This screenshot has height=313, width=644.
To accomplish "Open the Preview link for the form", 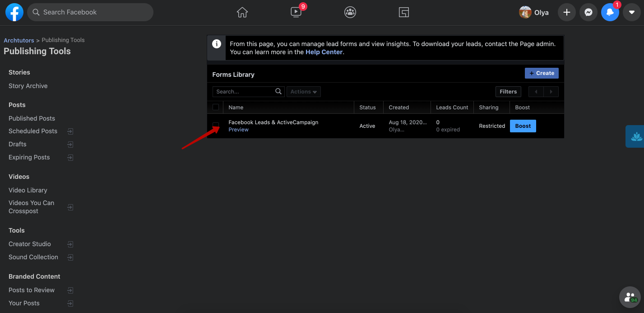I will coord(238,130).
